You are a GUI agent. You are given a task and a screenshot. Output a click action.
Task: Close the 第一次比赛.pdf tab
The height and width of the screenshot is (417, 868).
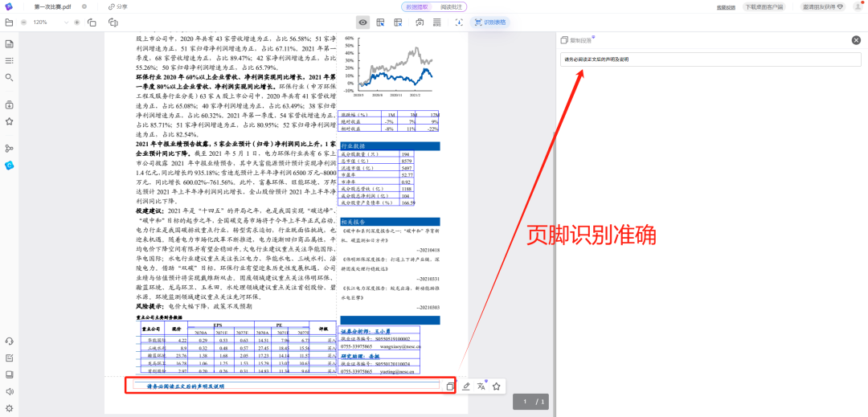click(x=84, y=6)
